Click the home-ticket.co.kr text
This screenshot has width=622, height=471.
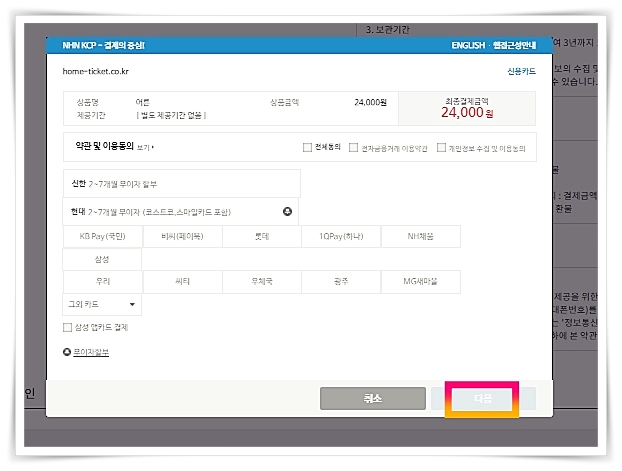point(96,71)
